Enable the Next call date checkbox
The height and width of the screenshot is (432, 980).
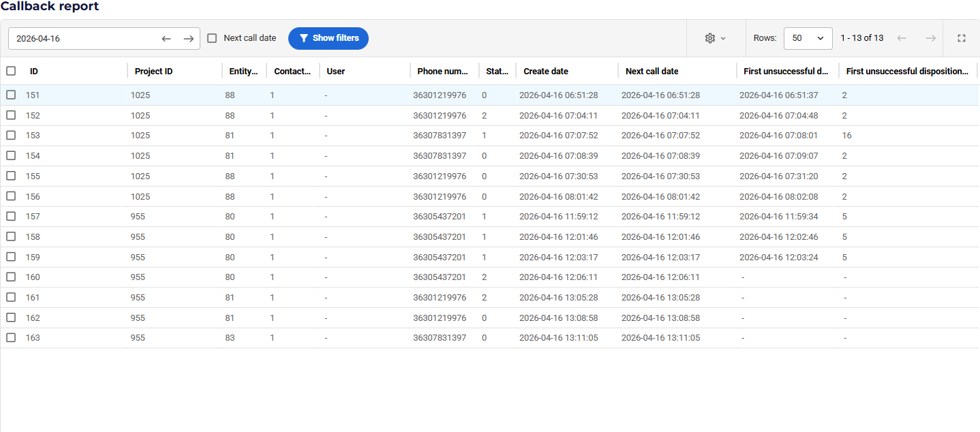click(x=212, y=38)
